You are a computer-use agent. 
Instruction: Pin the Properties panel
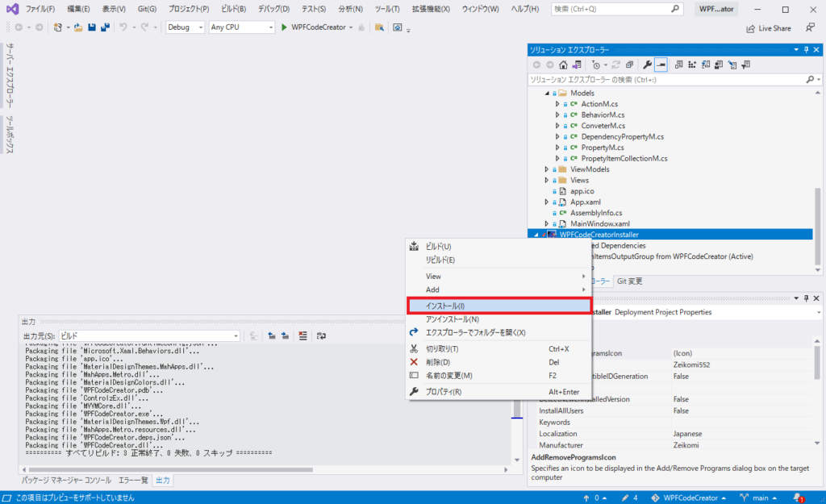tap(806, 298)
